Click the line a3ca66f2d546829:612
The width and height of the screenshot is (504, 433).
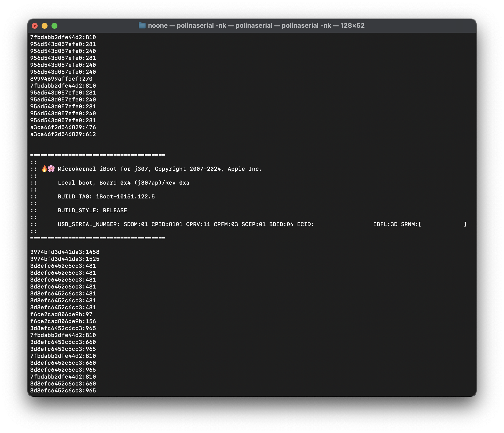(63, 134)
